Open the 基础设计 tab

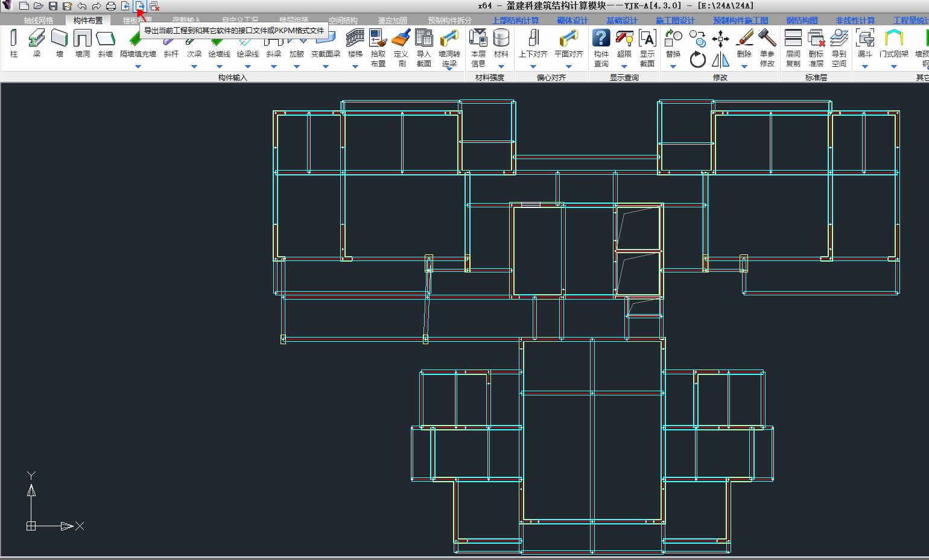(x=622, y=20)
